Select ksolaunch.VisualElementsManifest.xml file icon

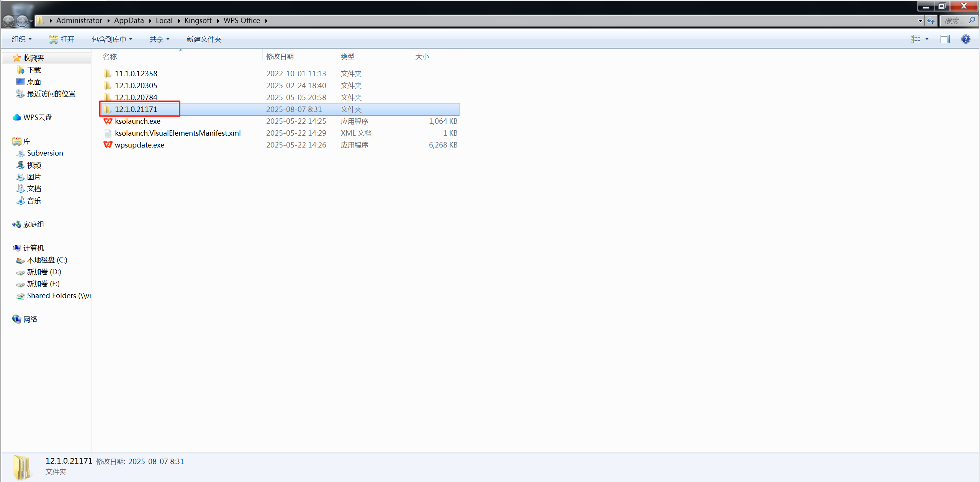pyautogui.click(x=108, y=133)
